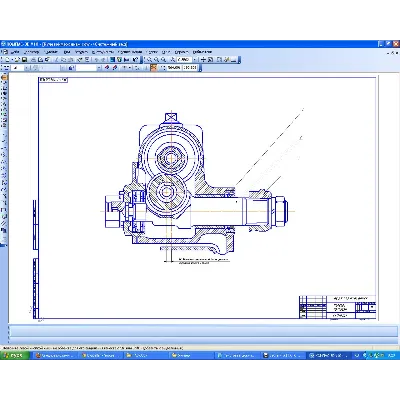Open the Geometry panel in the left sidebar

(4, 77)
